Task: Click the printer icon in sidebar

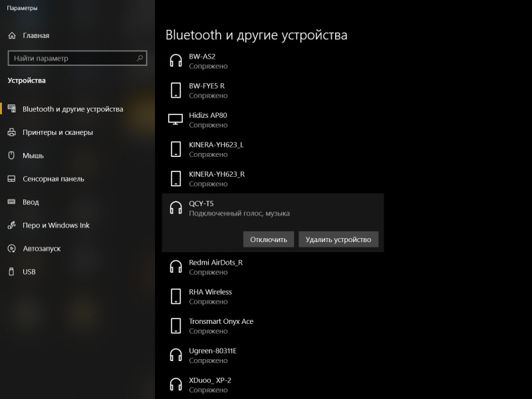Action: pos(11,132)
